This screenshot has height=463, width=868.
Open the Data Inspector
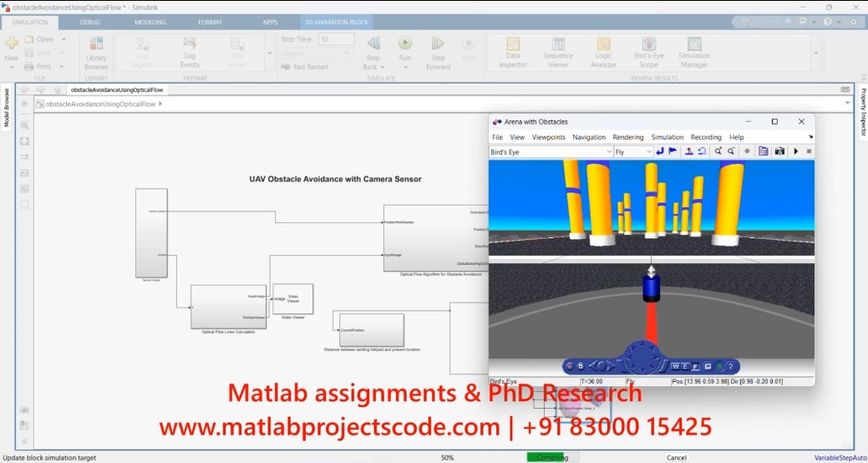pyautogui.click(x=513, y=53)
